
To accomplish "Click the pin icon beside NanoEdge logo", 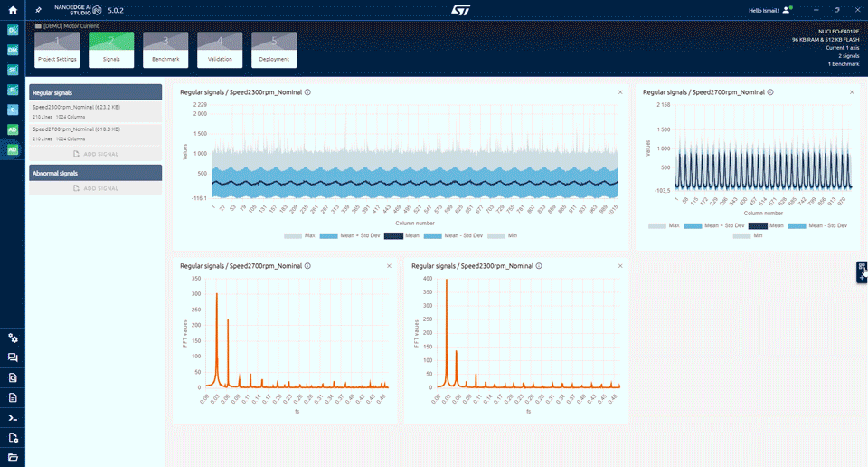I will coord(38,9).
